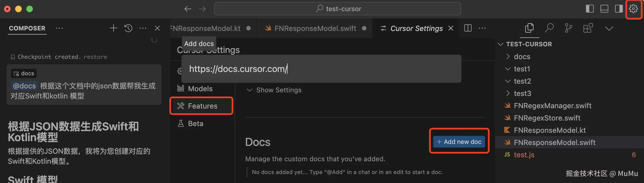Open the Explorer files icon
The height and width of the screenshot is (183, 644).
point(529,28)
